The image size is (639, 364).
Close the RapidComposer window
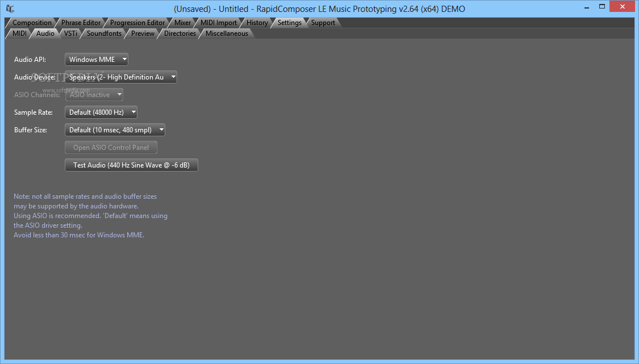point(623,6)
